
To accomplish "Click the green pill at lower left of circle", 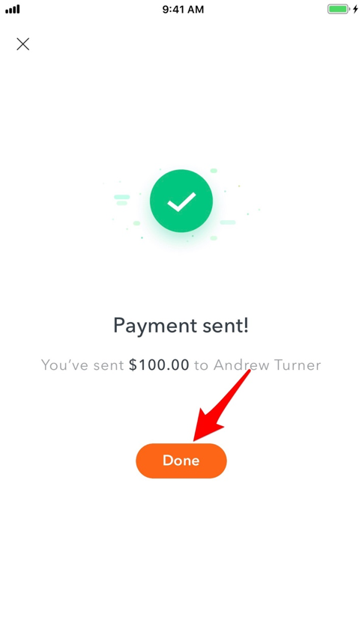I will point(136,223).
